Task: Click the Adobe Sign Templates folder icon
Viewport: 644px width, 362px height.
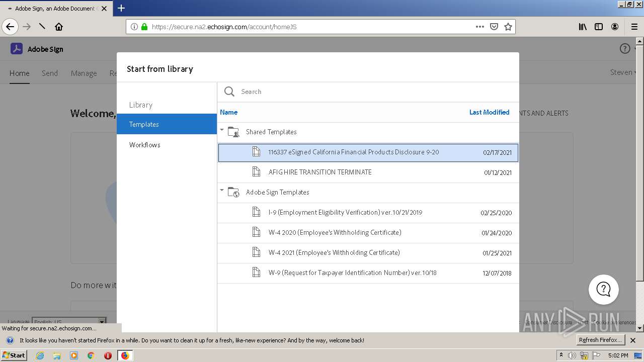Action: 233,192
